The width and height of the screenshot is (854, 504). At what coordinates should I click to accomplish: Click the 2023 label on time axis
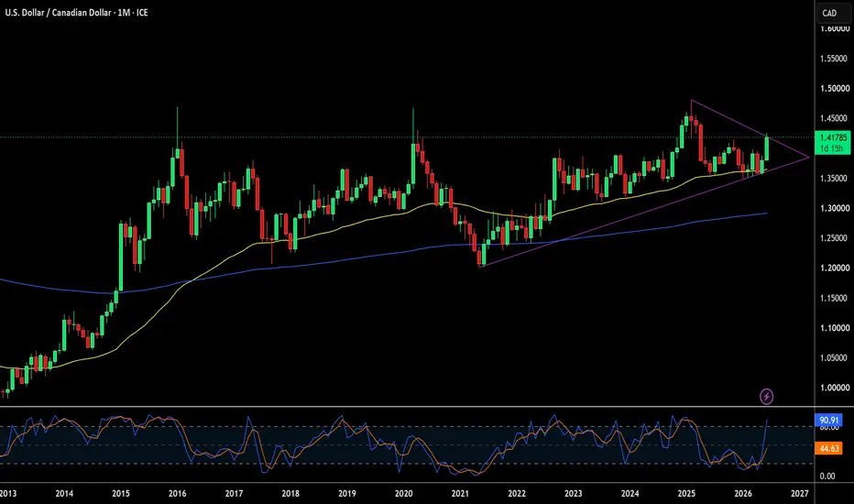tap(573, 494)
